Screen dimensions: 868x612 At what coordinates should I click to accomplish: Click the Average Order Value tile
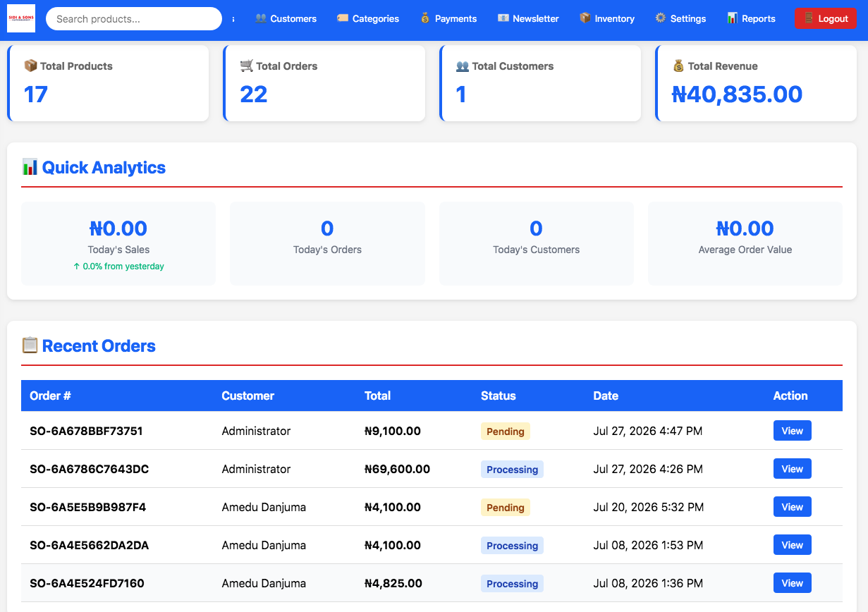(745, 244)
